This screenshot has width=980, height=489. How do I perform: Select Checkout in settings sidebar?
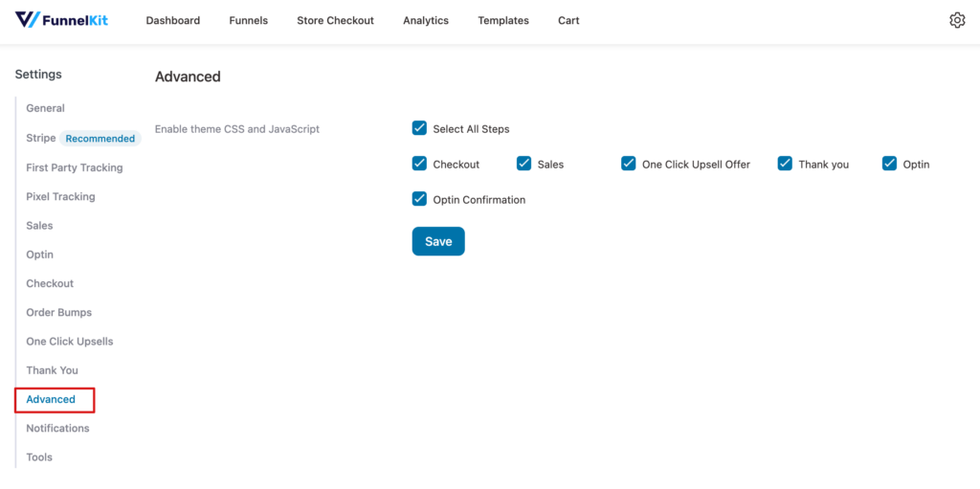click(50, 283)
